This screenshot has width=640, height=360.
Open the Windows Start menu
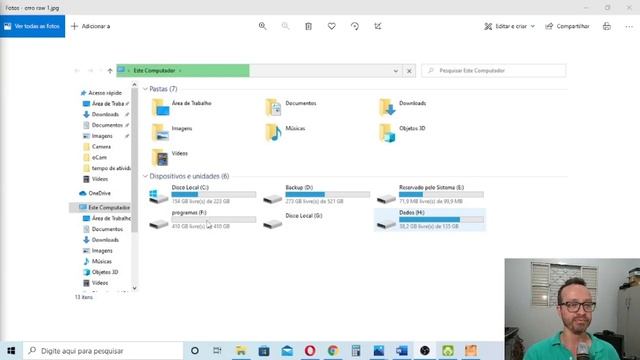[11, 351]
